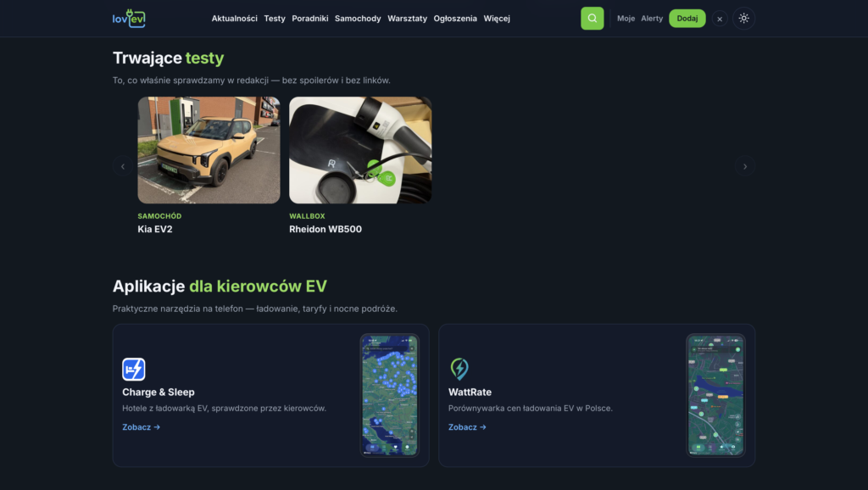Click Zobacz link under WattRate
Screen dimensions: 868x490
[x=467, y=427]
